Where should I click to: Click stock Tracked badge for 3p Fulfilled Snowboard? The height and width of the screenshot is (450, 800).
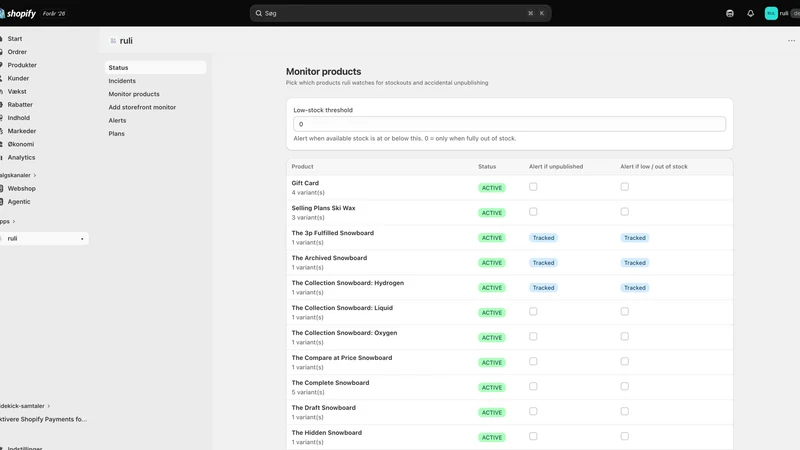[635, 238]
